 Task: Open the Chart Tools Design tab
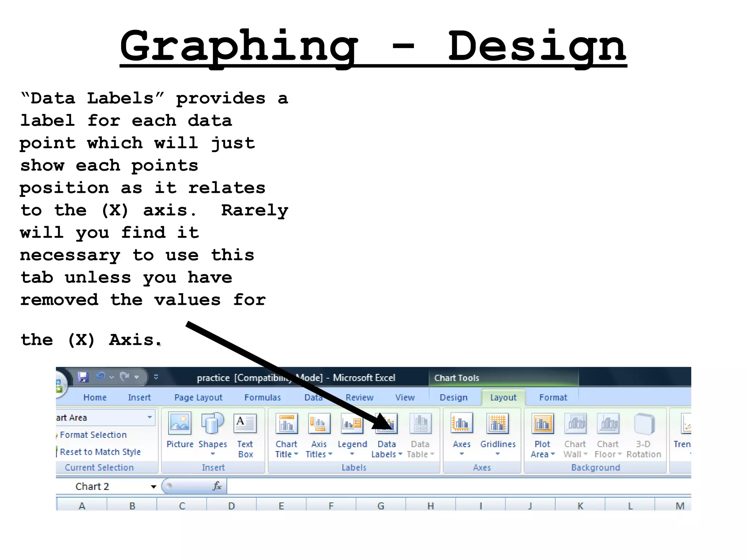coord(453,397)
